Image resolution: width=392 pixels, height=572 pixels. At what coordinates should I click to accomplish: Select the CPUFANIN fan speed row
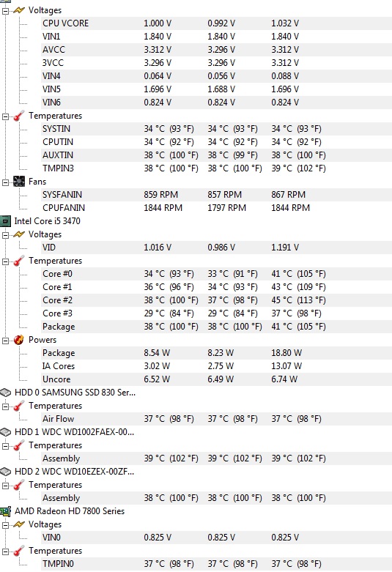coord(216,208)
